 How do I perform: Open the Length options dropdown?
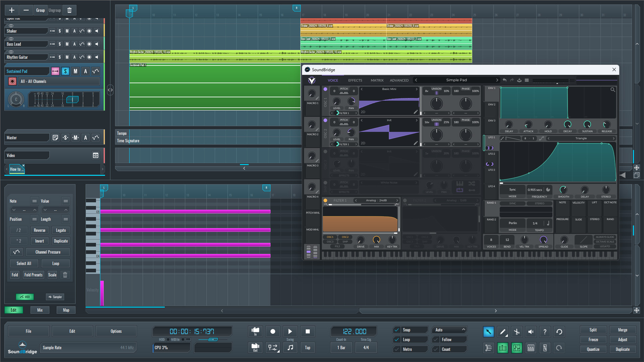[x=66, y=219]
